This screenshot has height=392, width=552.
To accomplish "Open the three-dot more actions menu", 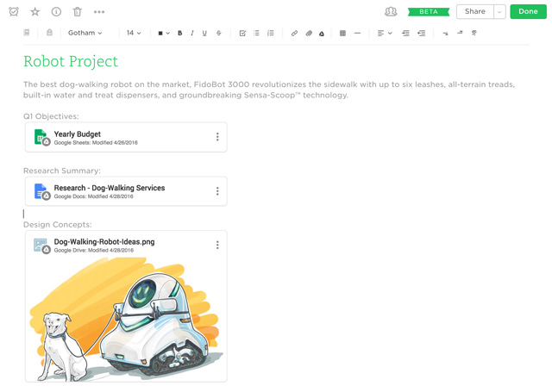I will (x=99, y=12).
